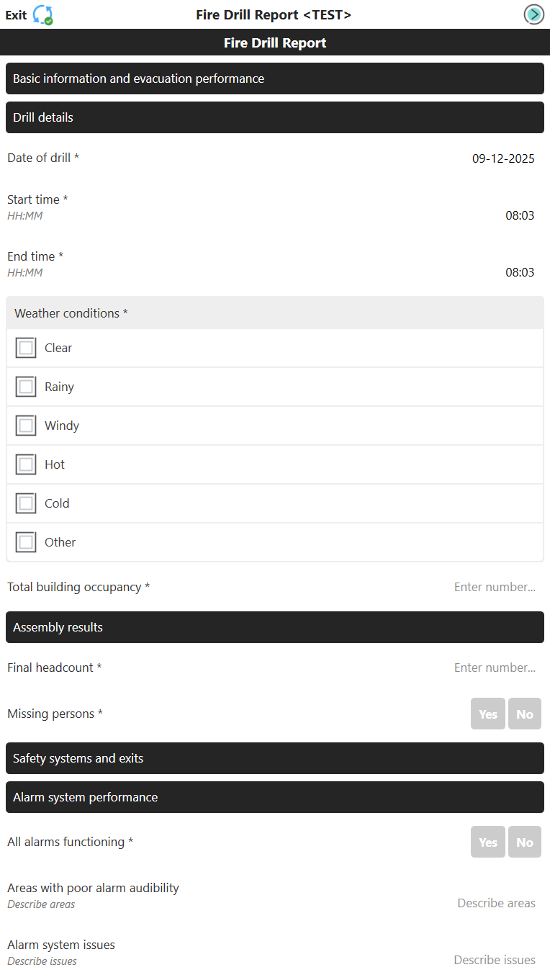Select the Cold weather option
Viewport: 550px width, 980px height.
tap(26, 503)
